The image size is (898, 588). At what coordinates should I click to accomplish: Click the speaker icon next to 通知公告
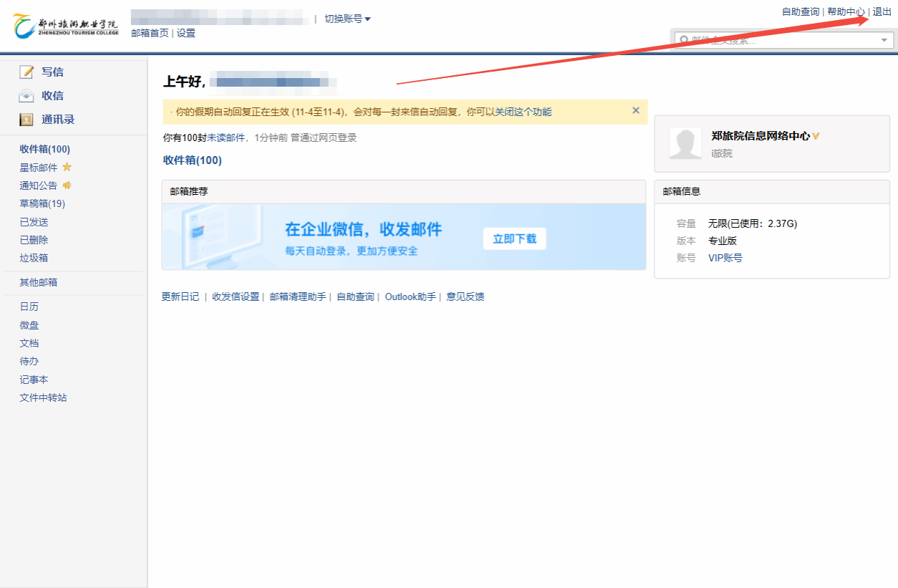(67, 185)
